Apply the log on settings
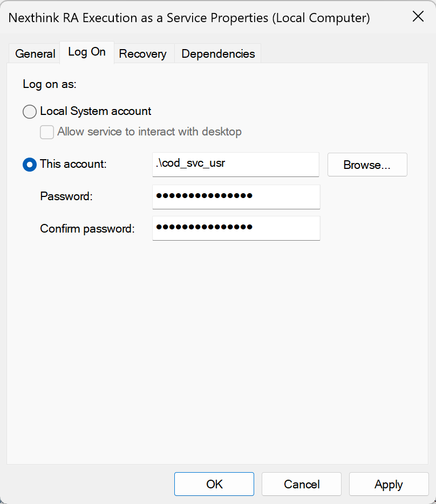The height and width of the screenshot is (504, 436). [x=389, y=484]
